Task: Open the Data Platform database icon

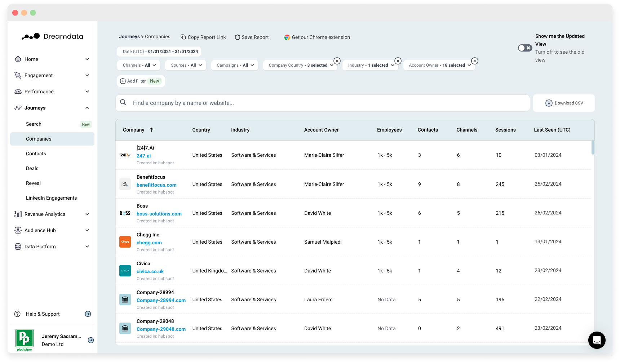Action: (x=18, y=247)
